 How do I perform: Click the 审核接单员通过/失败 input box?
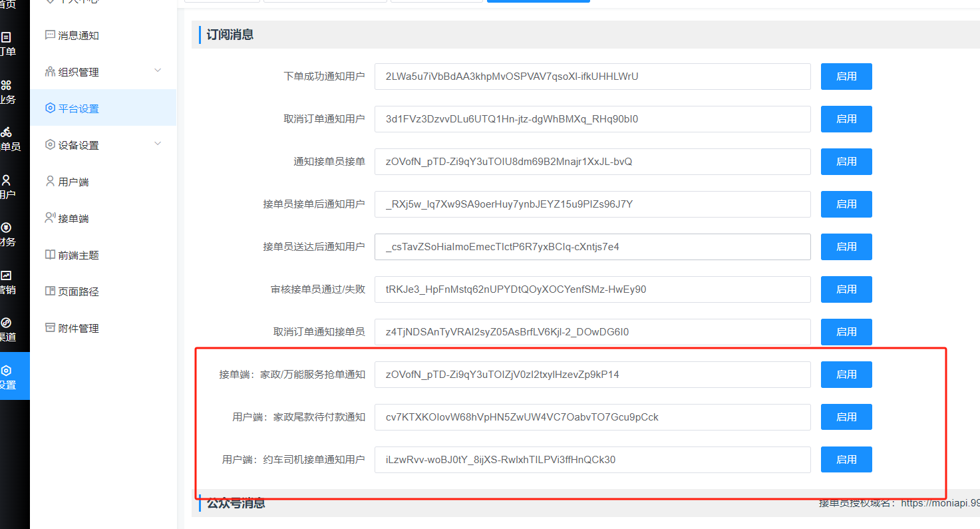coord(593,289)
